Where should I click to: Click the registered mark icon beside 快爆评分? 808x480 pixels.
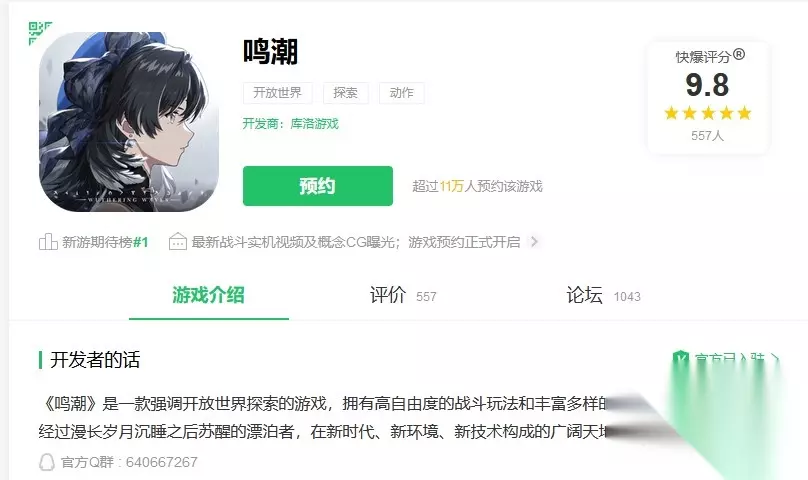(x=739, y=54)
